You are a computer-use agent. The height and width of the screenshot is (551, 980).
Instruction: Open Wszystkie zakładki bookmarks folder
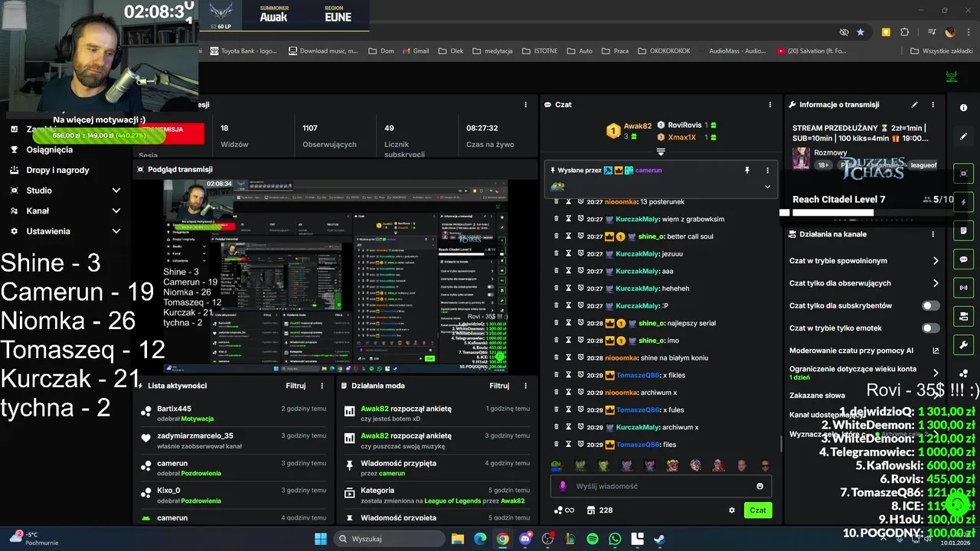(x=942, y=51)
